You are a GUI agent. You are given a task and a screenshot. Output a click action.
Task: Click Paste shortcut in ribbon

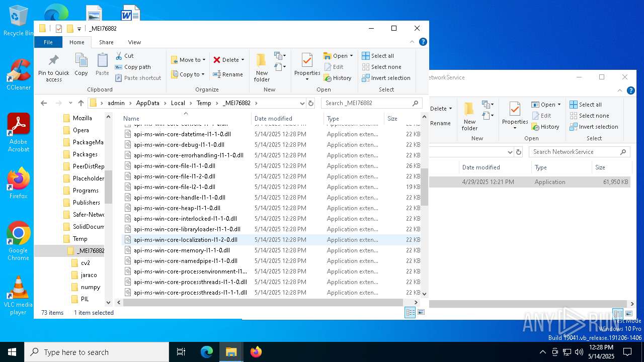point(138,78)
